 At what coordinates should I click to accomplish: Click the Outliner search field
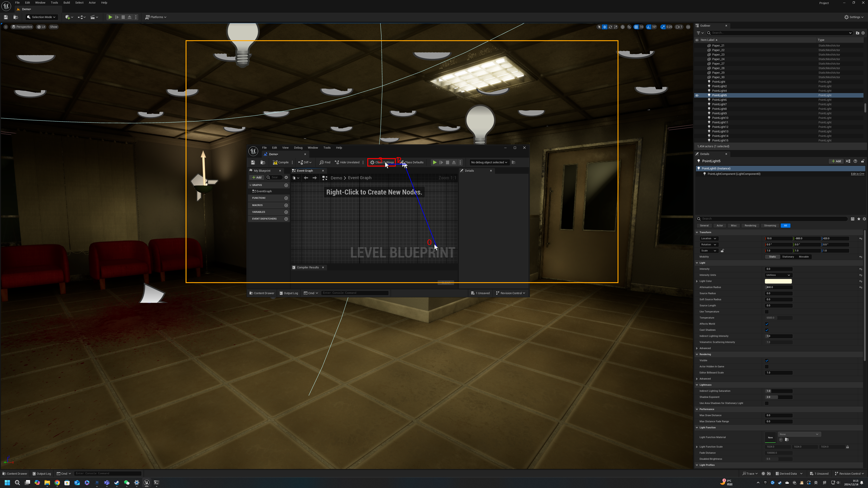(779, 33)
